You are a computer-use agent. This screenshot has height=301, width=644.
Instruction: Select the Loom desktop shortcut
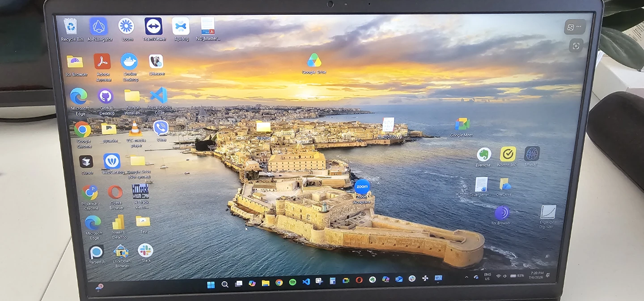point(127,30)
